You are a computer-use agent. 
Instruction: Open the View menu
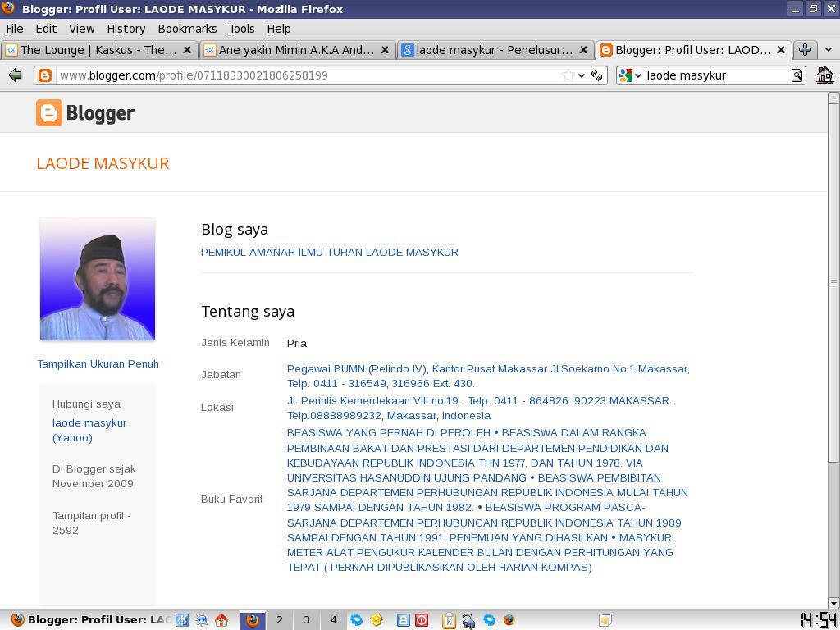(81, 29)
